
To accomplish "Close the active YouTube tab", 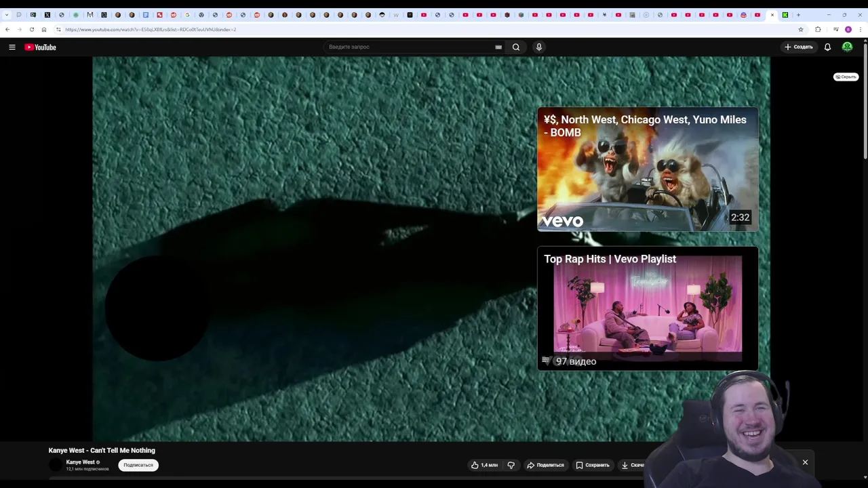I will click(x=772, y=14).
